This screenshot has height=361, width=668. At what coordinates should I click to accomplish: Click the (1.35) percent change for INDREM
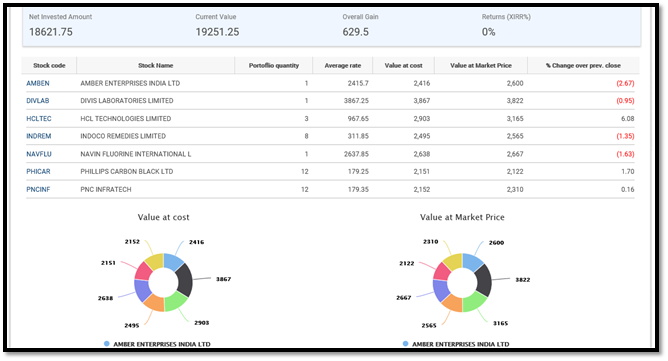coord(625,136)
